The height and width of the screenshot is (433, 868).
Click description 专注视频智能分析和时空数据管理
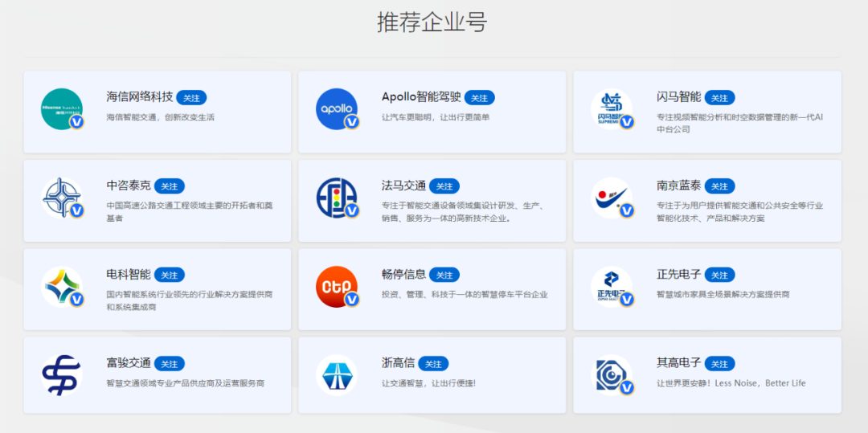739,124
